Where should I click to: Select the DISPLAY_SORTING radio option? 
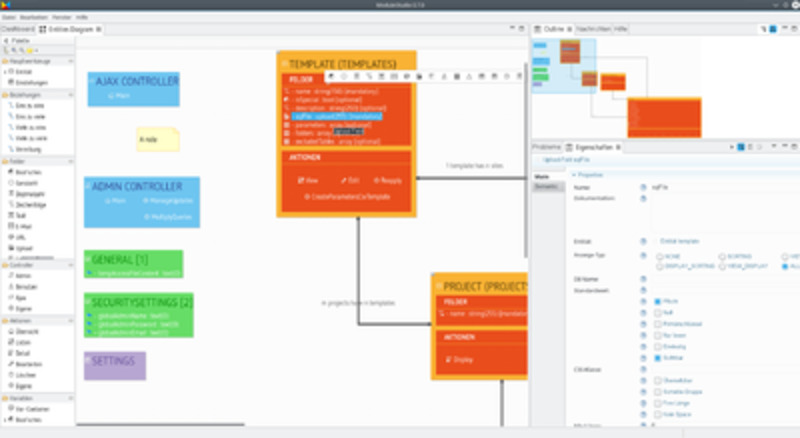[660, 266]
